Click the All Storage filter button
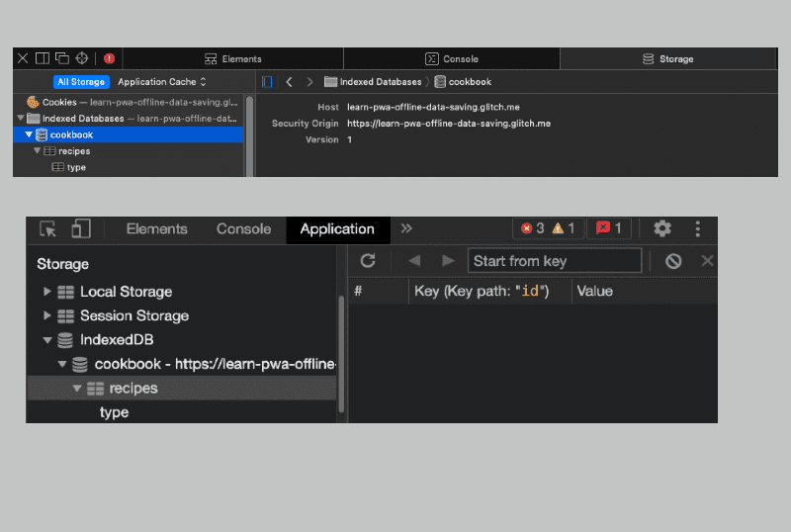 pos(80,82)
